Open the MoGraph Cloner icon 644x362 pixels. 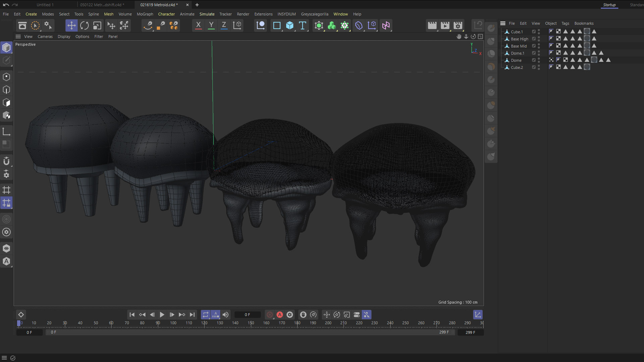point(332,25)
